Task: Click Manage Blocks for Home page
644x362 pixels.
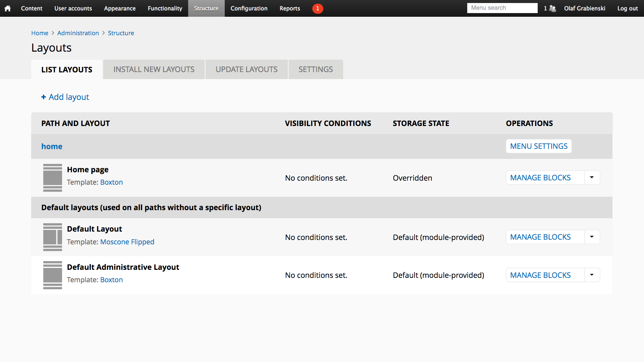Action: click(540, 178)
